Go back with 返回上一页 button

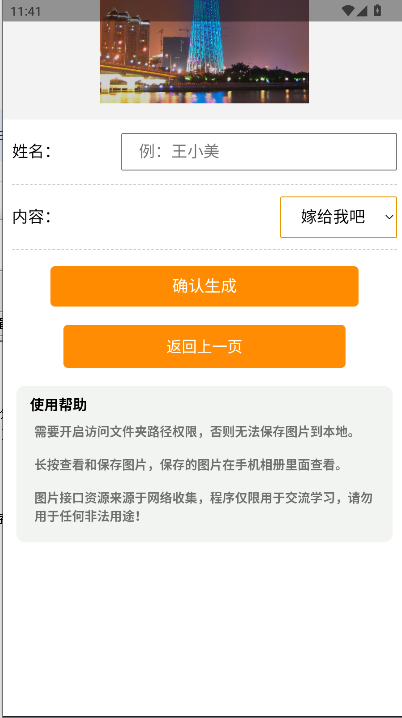[x=204, y=347]
